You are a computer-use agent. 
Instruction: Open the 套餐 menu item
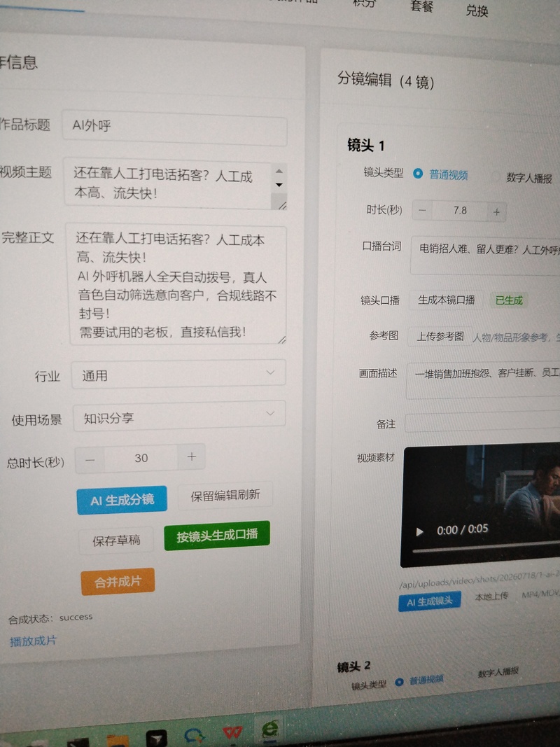421,6
